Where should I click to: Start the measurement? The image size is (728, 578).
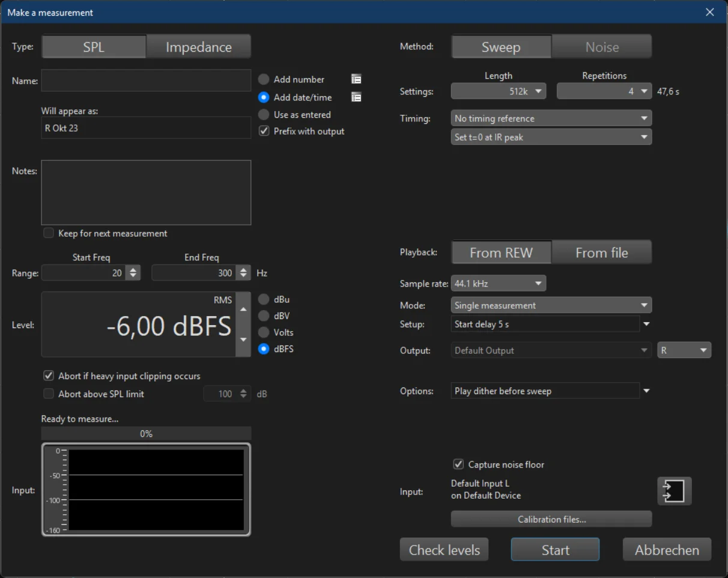(556, 550)
